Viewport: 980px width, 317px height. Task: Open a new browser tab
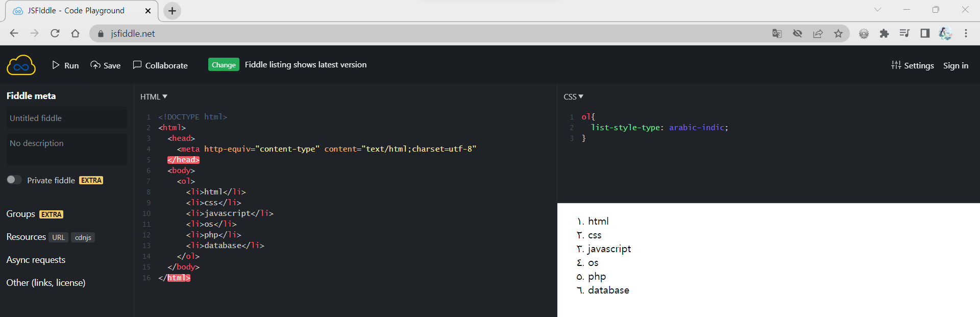[173, 11]
